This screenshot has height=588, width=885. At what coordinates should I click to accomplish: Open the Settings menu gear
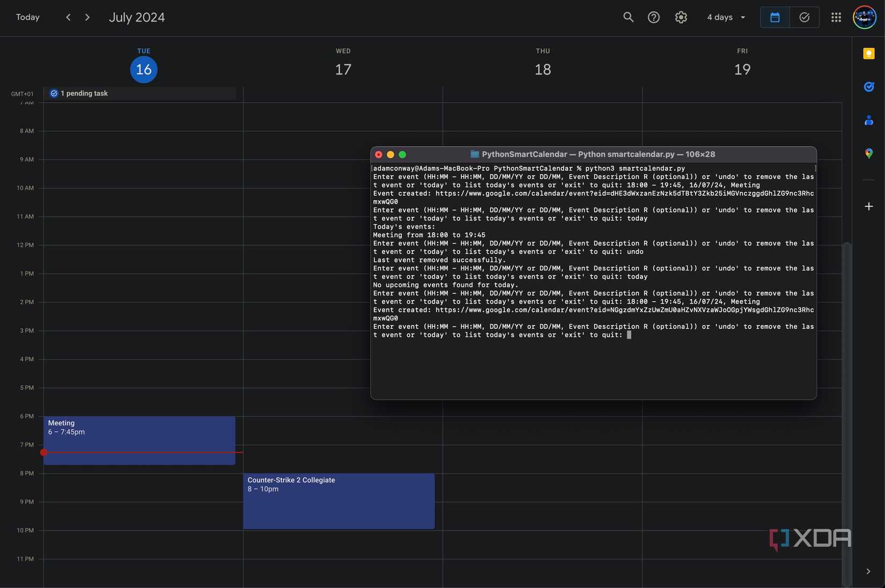tap(681, 17)
